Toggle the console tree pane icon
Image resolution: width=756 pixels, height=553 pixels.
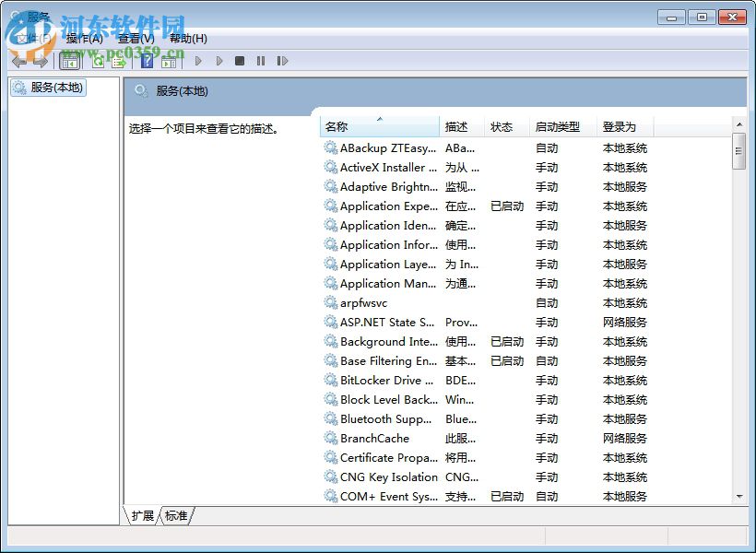point(70,61)
